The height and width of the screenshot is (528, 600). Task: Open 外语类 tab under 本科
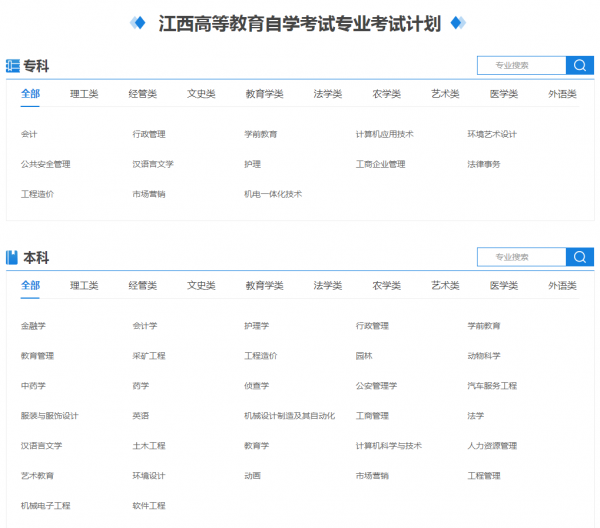(562, 285)
